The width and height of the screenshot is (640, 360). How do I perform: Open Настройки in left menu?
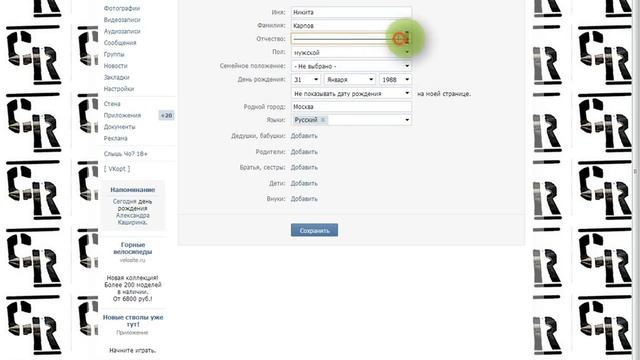[119, 88]
